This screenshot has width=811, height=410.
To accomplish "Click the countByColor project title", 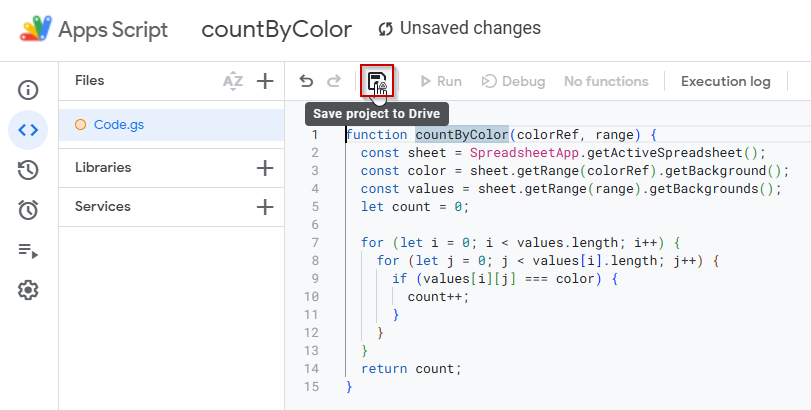I will pos(277,29).
